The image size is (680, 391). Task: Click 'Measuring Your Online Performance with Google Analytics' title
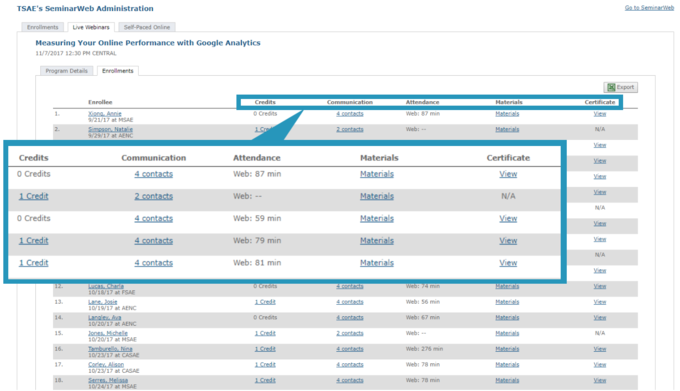point(148,43)
